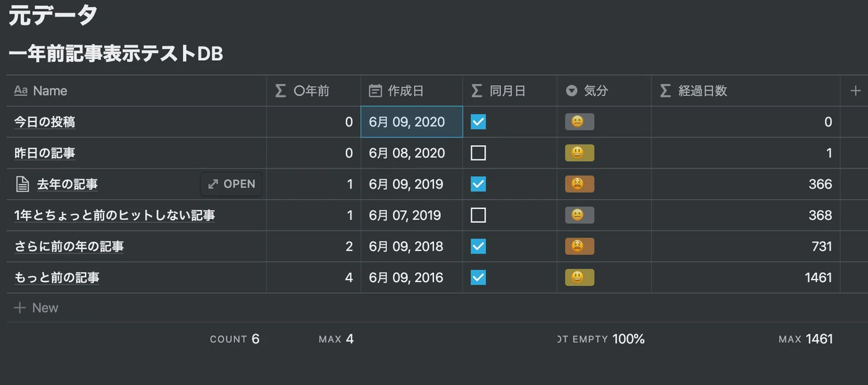Edit date cell 6月 09, 2016
The image size is (868, 385).
click(x=412, y=277)
